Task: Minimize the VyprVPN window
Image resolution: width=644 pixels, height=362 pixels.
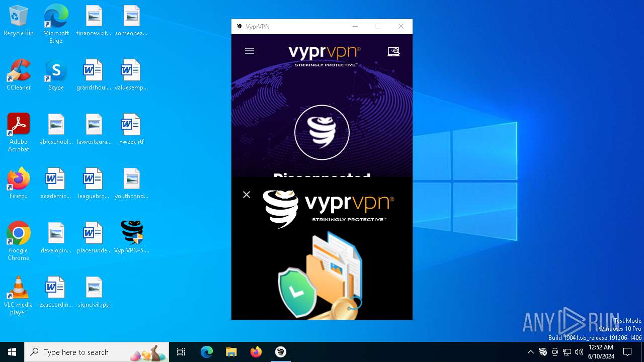Action: 355,26
